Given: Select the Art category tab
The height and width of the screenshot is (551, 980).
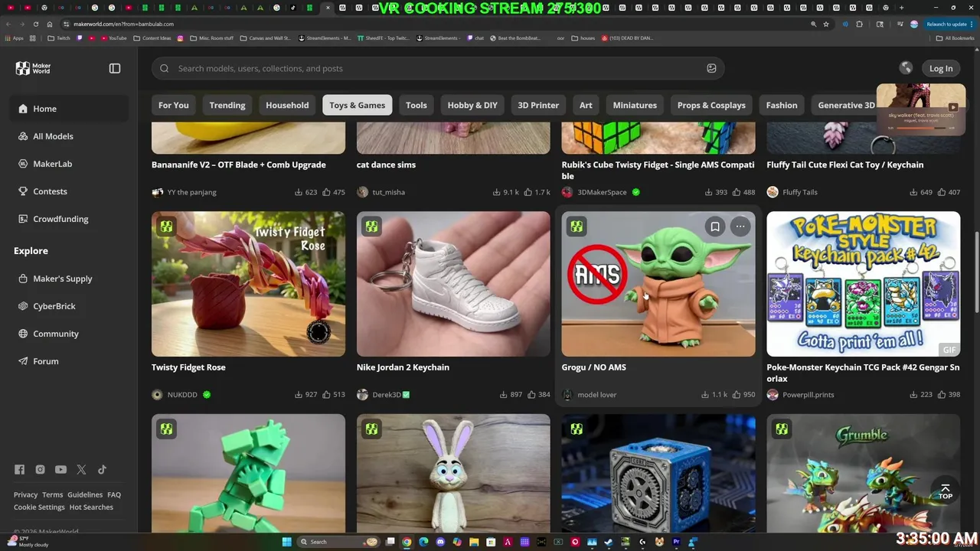Looking at the screenshot, I should tap(586, 105).
